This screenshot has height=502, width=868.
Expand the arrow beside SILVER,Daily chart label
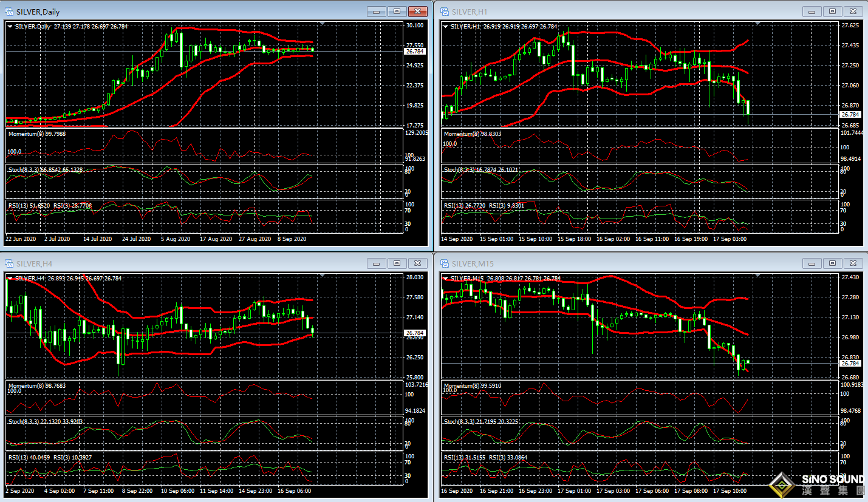10,26
